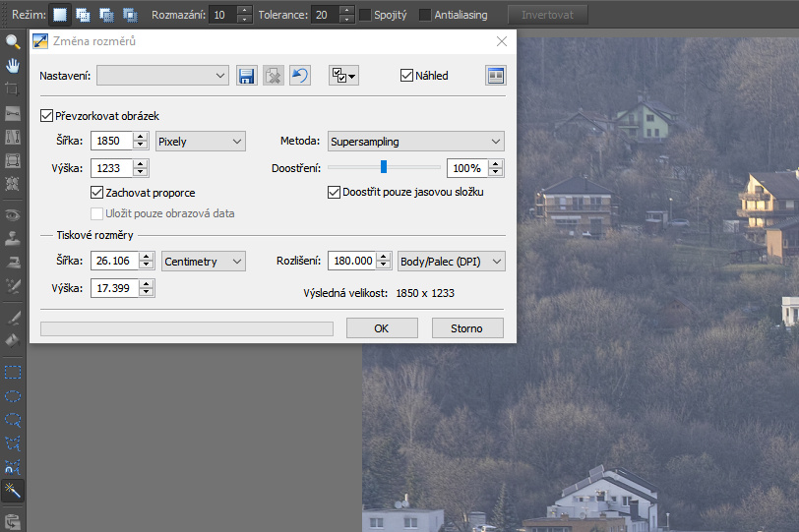Select the clone stamp tool

(13, 238)
